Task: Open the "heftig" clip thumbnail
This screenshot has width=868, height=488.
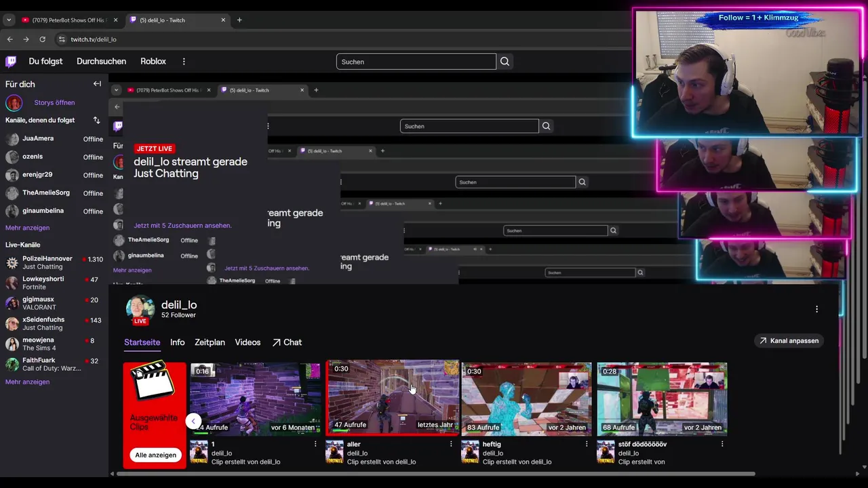Action: click(x=527, y=399)
